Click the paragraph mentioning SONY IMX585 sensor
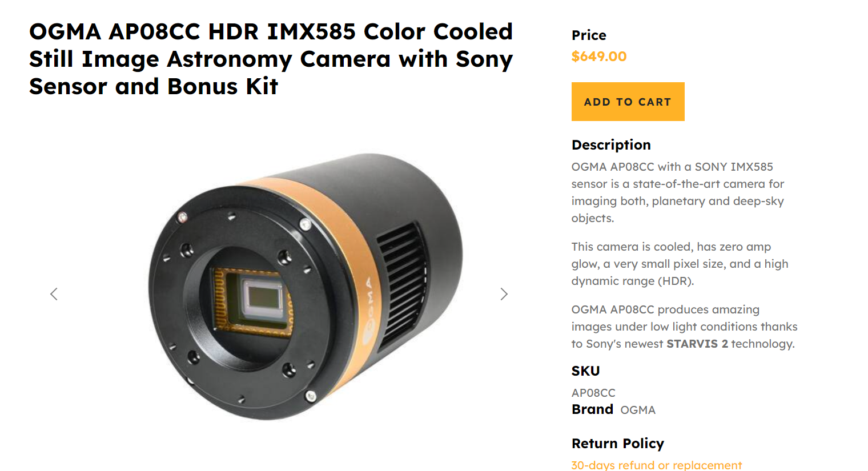 point(678,192)
